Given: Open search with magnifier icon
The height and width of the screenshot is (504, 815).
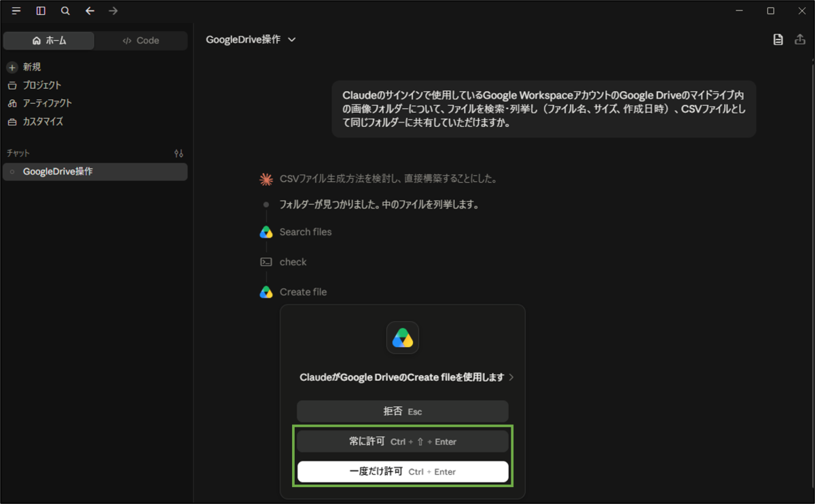Looking at the screenshot, I should pyautogui.click(x=65, y=11).
